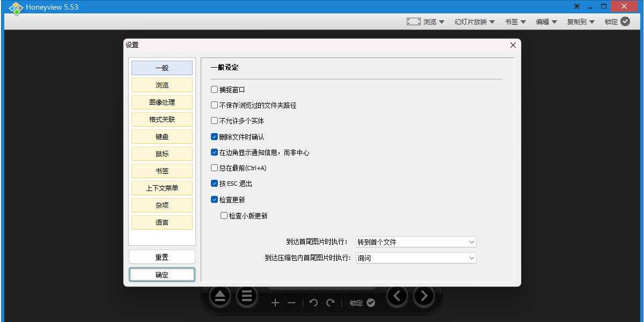644x322 pixels.
Task: Click the zoom in plus icon
Action: click(x=275, y=303)
